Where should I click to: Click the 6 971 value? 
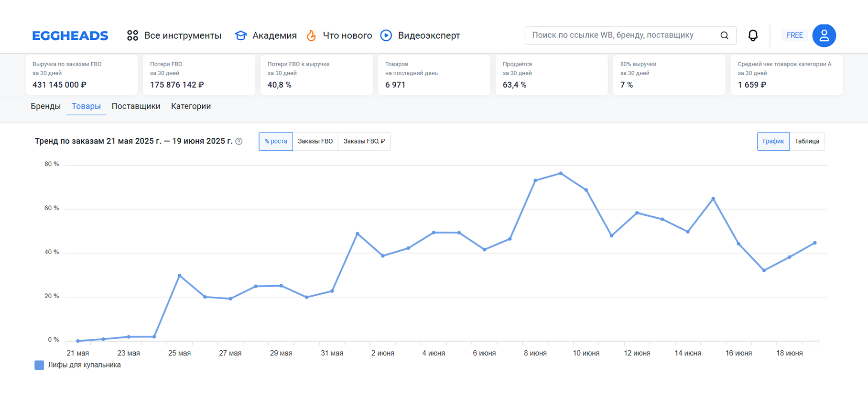coord(395,85)
